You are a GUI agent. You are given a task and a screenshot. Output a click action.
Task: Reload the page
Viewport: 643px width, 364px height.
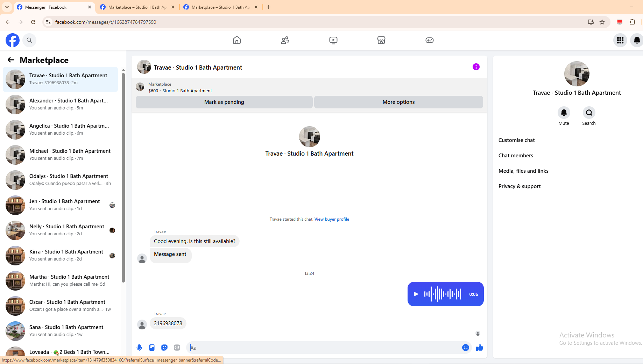click(x=33, y=22)
